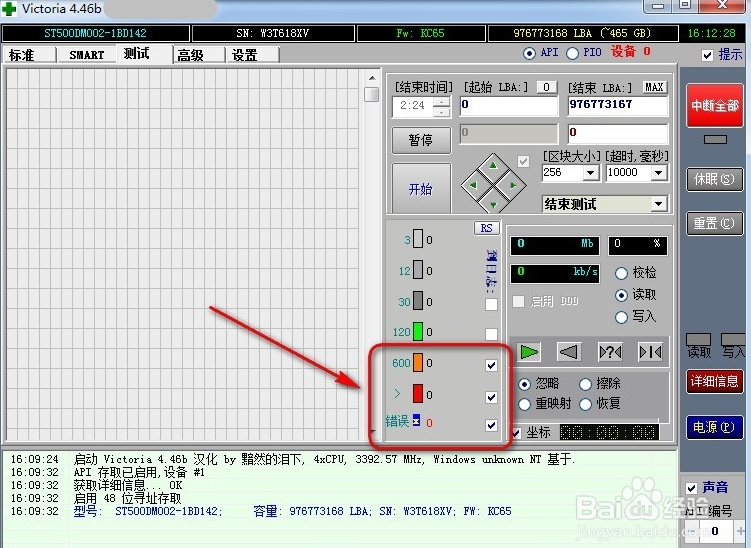
Task: Click the red 中断全部 button
Action: [714, 105]
